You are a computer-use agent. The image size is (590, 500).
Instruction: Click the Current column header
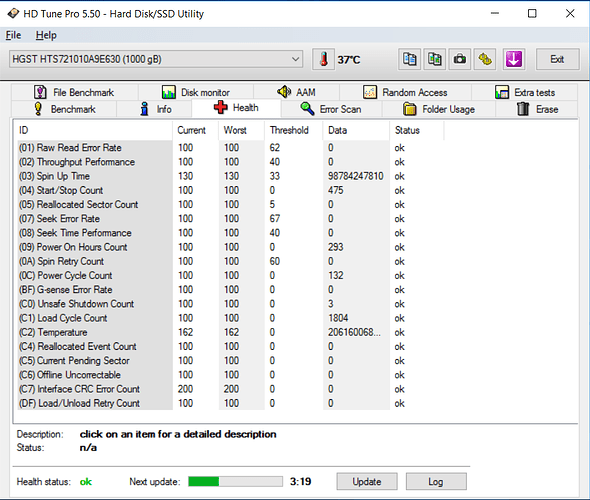click(x=196, y=130)
